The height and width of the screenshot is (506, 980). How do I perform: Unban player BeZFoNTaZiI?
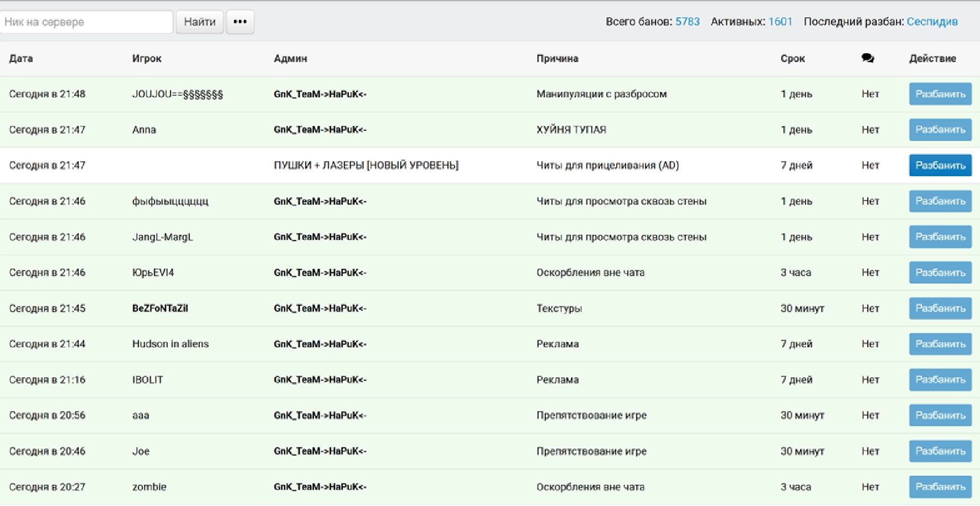pyautogui.click(x=940, y=308)
